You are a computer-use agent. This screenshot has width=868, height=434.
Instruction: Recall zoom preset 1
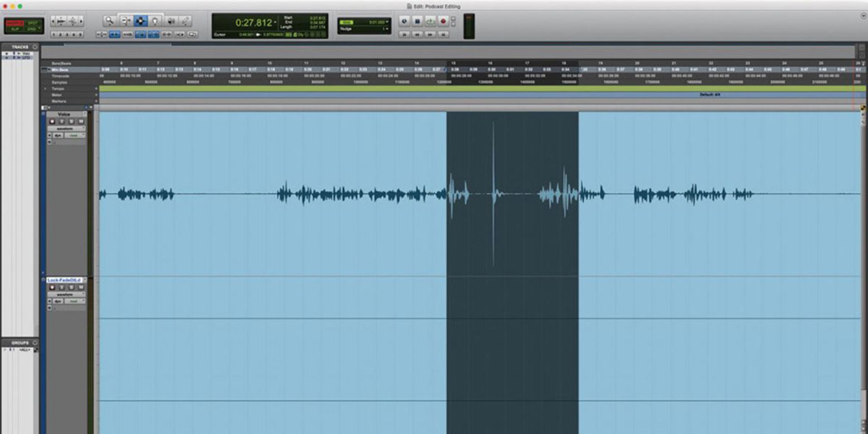pos(54,34)
